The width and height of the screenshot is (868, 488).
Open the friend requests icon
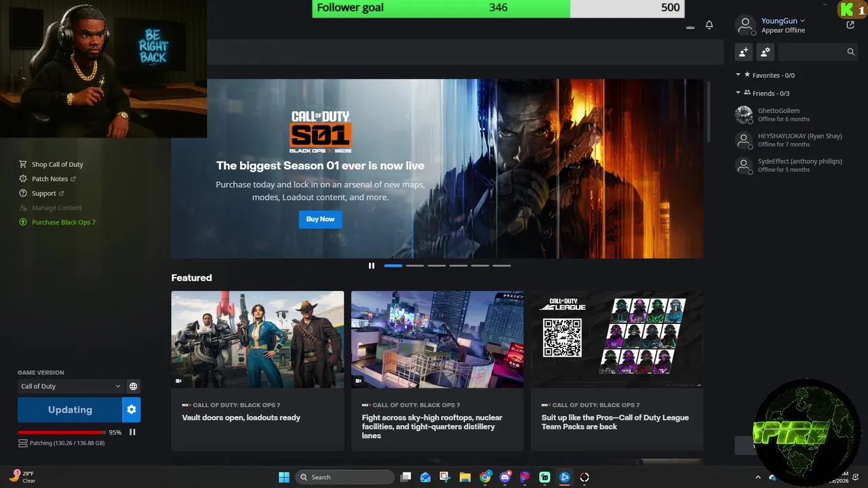click(x=766, y=52)
